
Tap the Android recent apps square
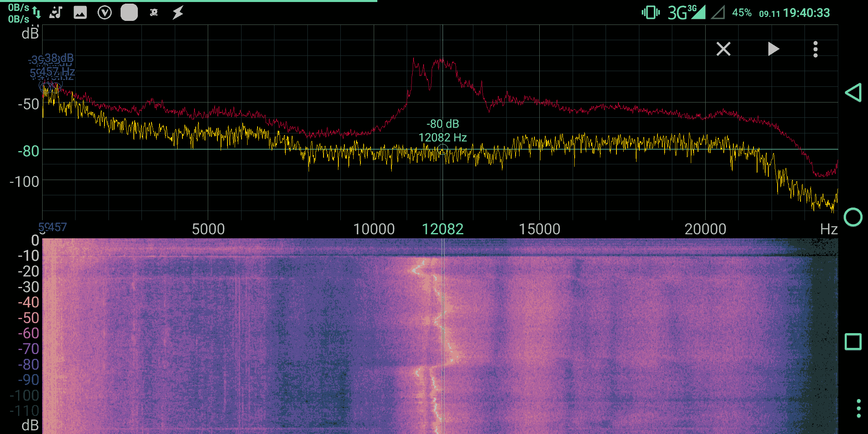(853, 342)
